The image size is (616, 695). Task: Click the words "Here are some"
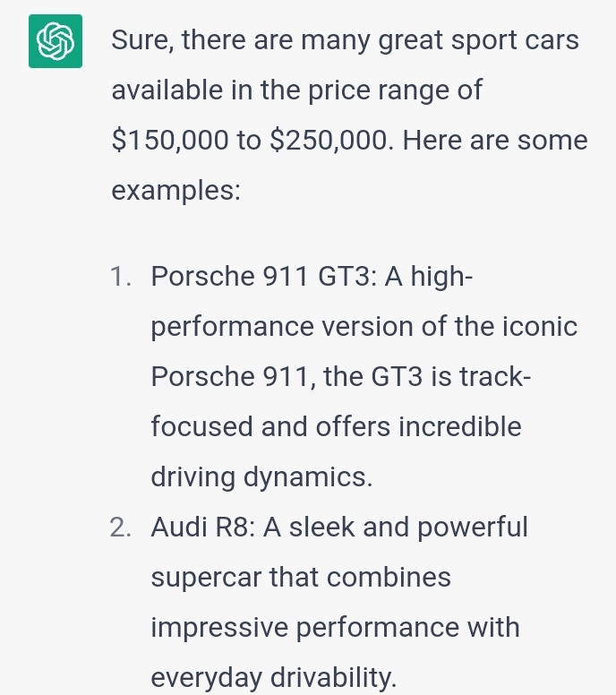click(496, 141)
